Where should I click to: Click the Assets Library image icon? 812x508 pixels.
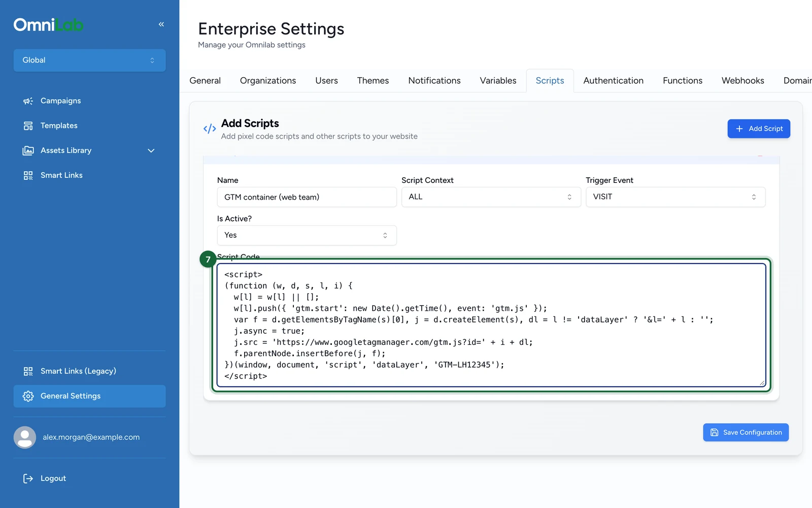28,151
